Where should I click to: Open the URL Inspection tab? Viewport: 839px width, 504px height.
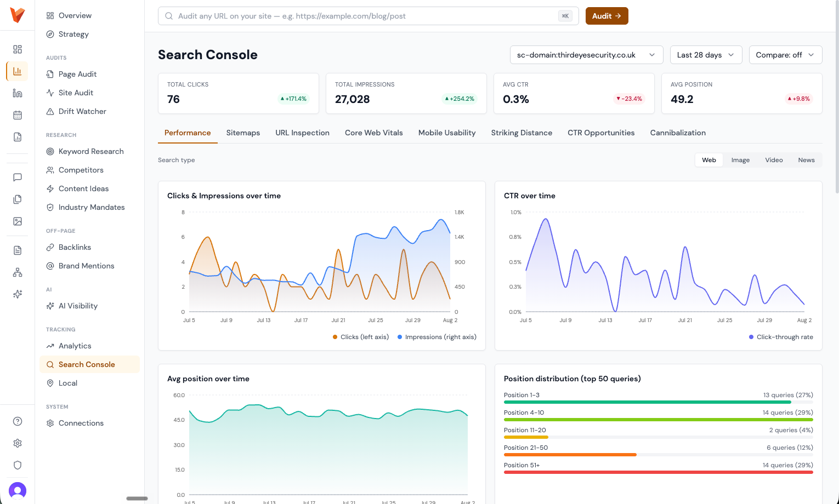[302, 133]
